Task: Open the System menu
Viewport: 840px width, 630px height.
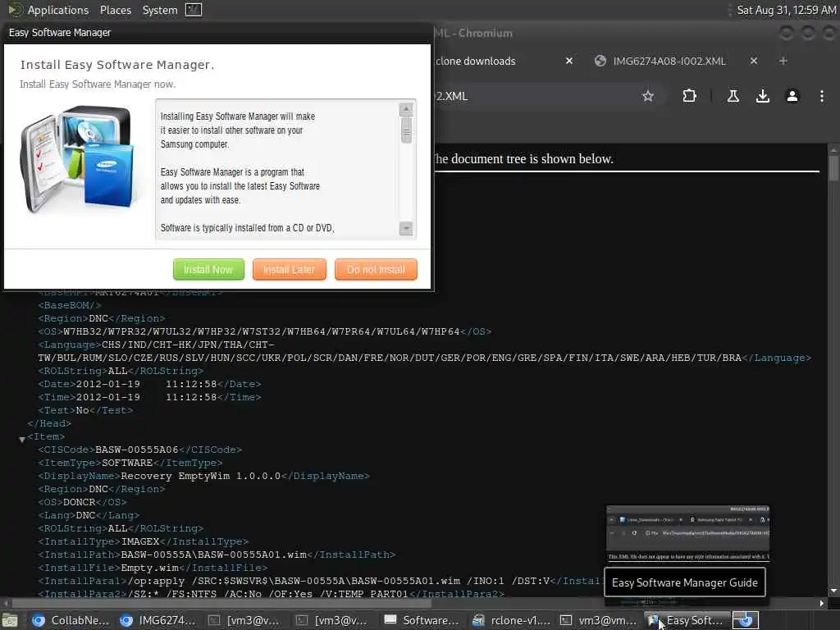Action: (160, 10)
